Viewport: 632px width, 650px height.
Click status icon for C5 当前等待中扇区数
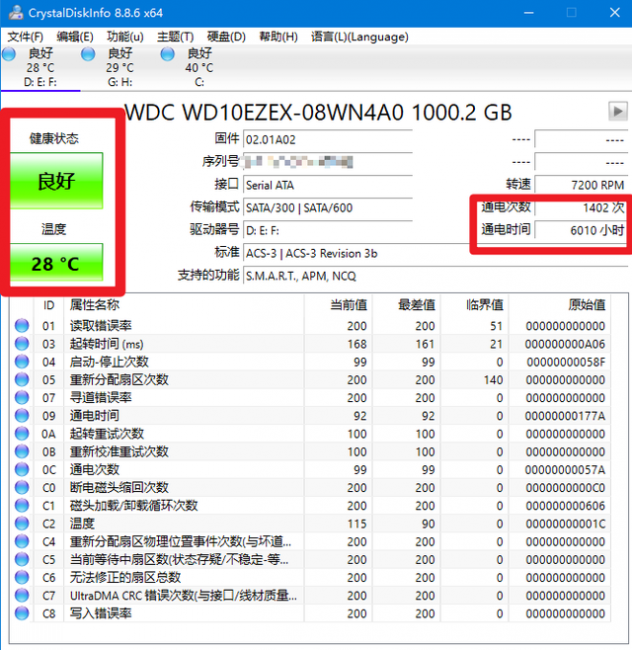click(22, 560)
